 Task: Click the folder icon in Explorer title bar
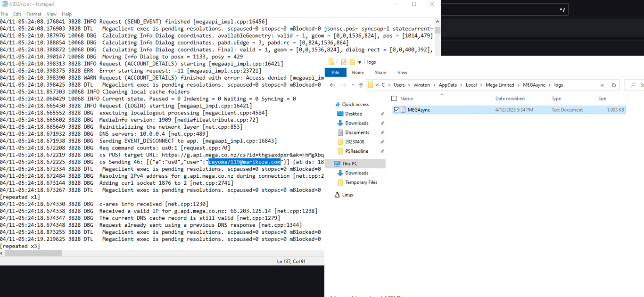click(331, 62)
